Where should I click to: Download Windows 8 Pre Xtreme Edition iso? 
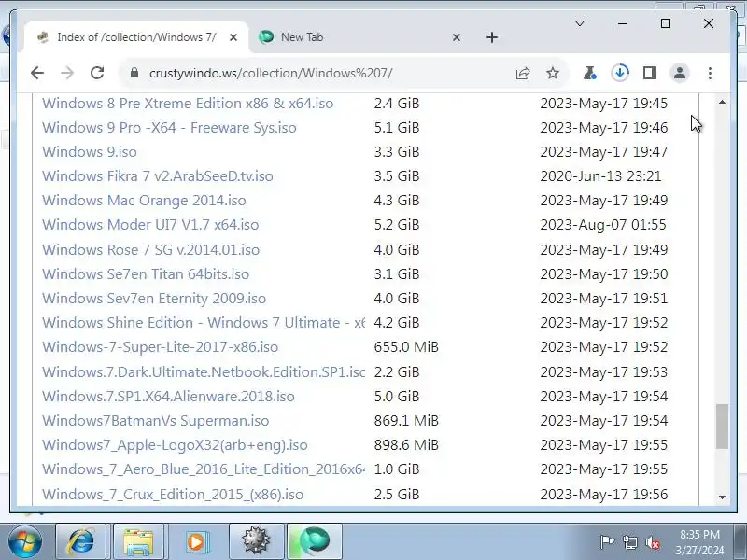[x=188, y=104]
